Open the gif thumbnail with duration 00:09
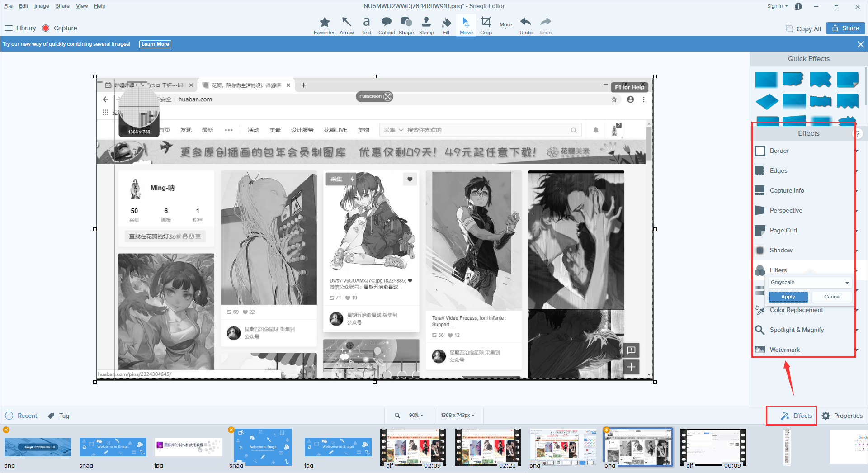 point(713,448)
